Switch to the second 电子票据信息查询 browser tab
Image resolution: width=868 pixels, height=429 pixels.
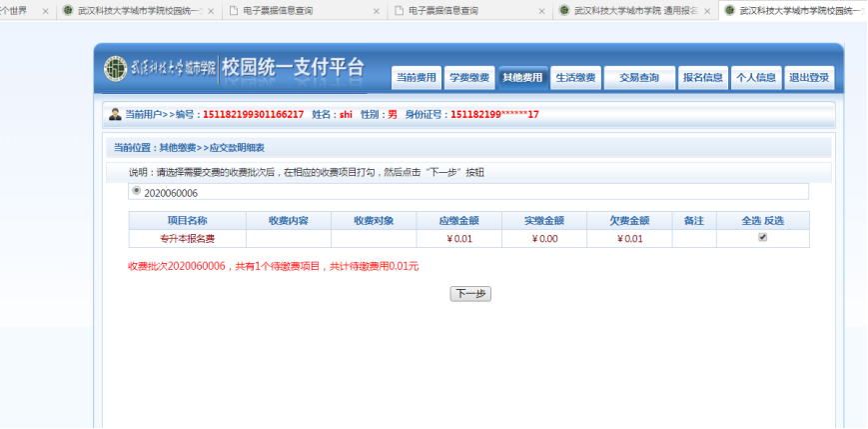[464, 11]
